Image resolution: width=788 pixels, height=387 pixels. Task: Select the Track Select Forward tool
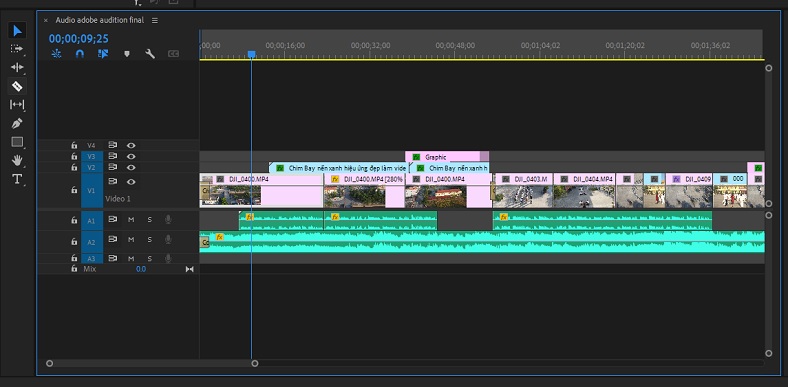point(17,49)
